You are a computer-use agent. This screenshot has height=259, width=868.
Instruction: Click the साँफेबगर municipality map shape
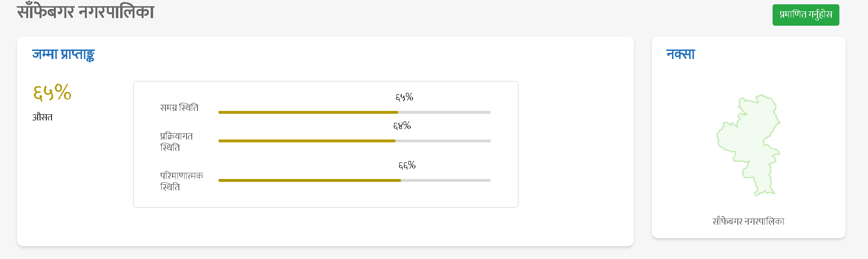[x=749, y=145]
